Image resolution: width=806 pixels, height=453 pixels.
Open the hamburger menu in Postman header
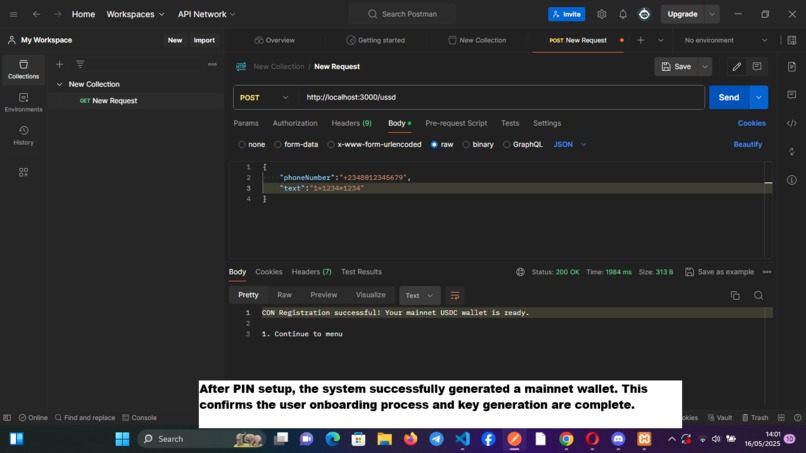(x=13, y=14)
